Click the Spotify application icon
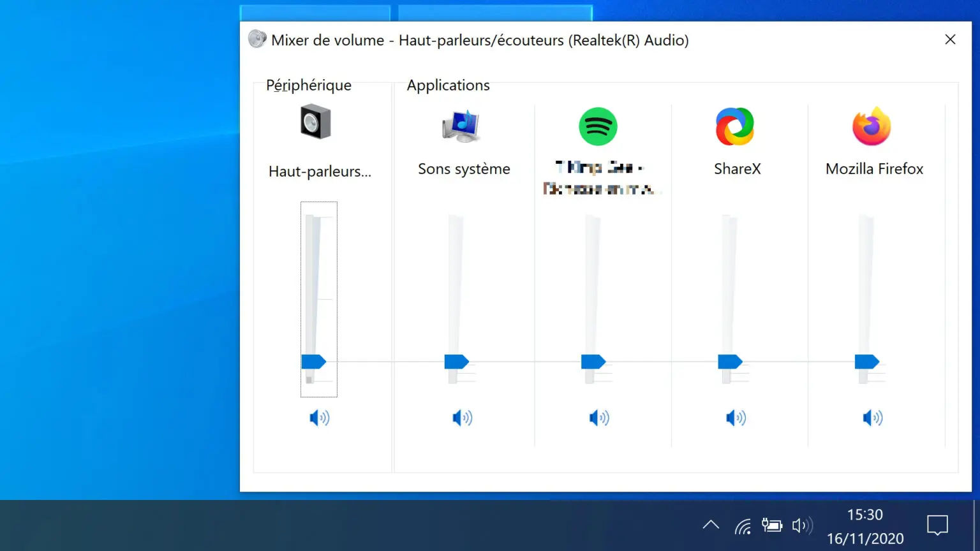 click(x=598, y=126)
